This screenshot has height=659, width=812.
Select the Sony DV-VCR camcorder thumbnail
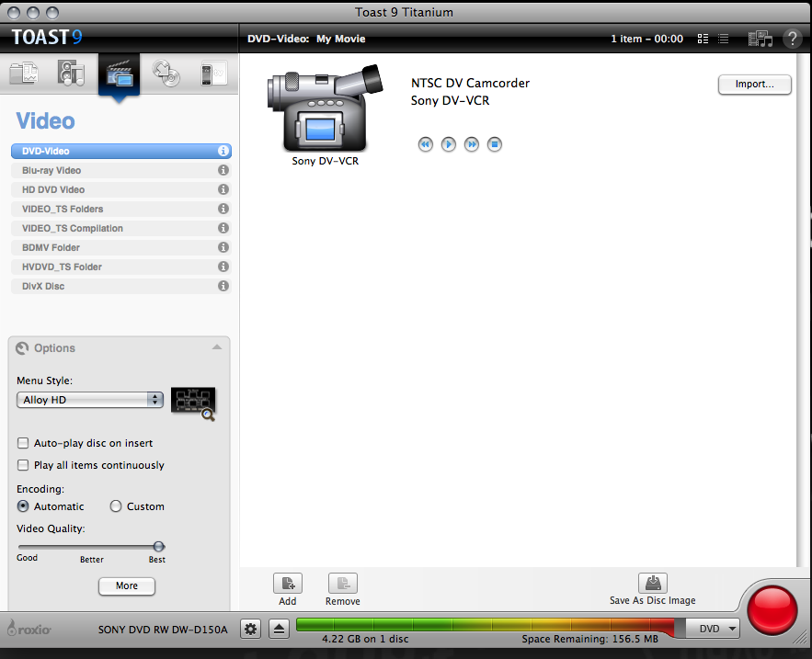click(326, 108)
